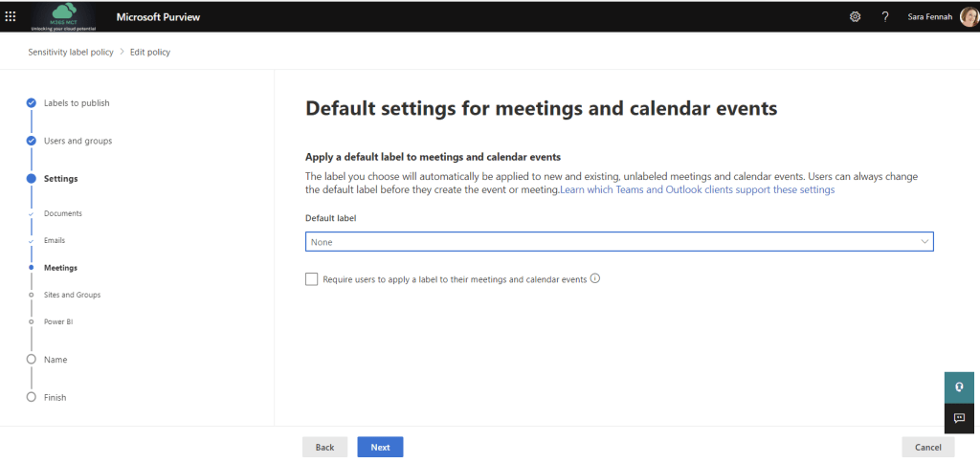Click the Next button

pyautogui.click(x=380, y=447)
